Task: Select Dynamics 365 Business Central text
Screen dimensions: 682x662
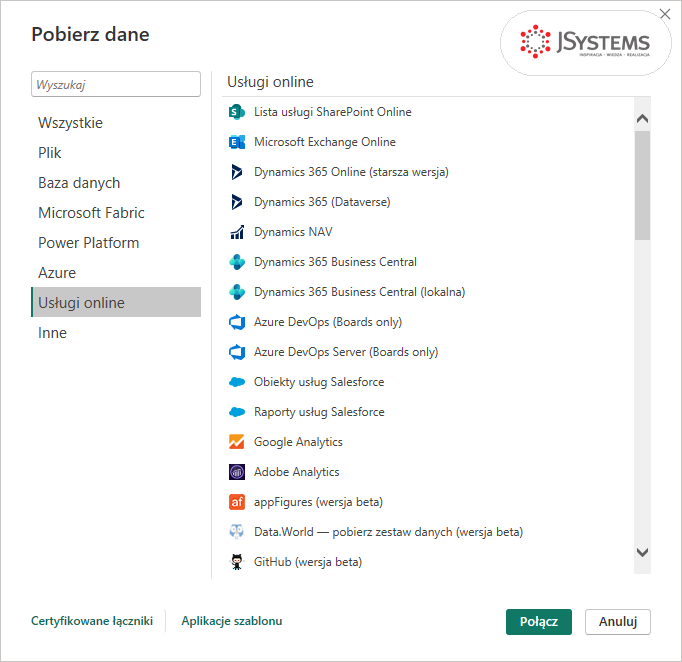Action: (335, 262)
